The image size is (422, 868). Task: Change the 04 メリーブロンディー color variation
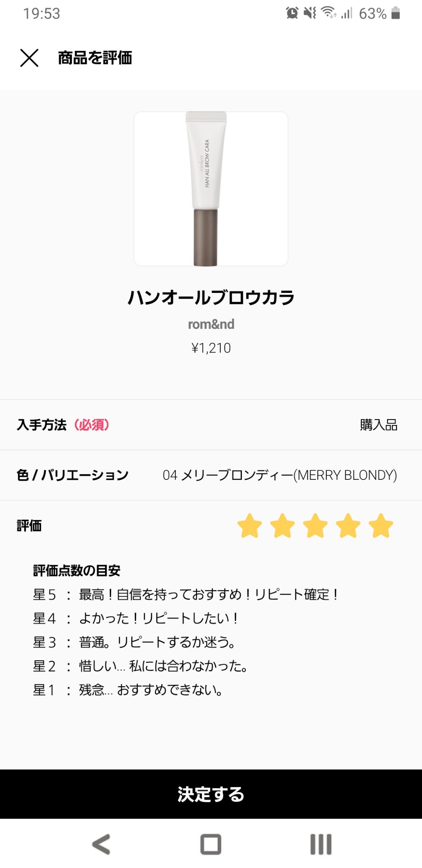coord(280,475)
